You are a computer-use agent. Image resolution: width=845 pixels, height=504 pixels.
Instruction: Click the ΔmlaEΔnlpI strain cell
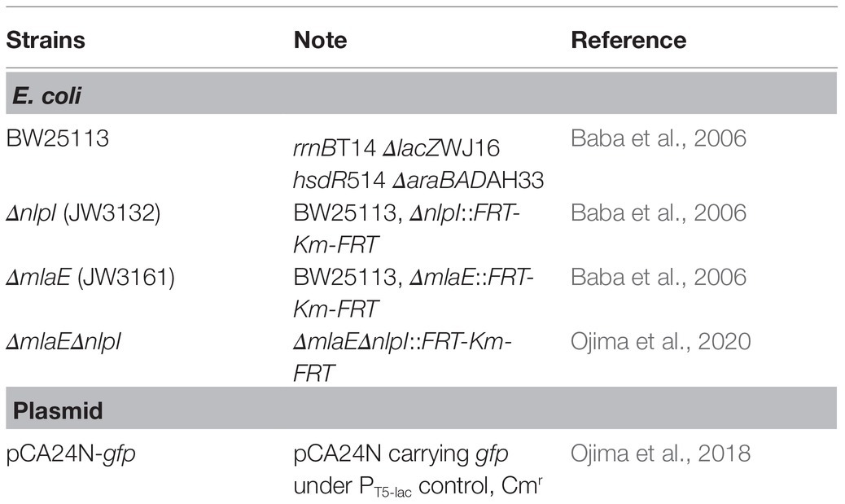point(63,341)
